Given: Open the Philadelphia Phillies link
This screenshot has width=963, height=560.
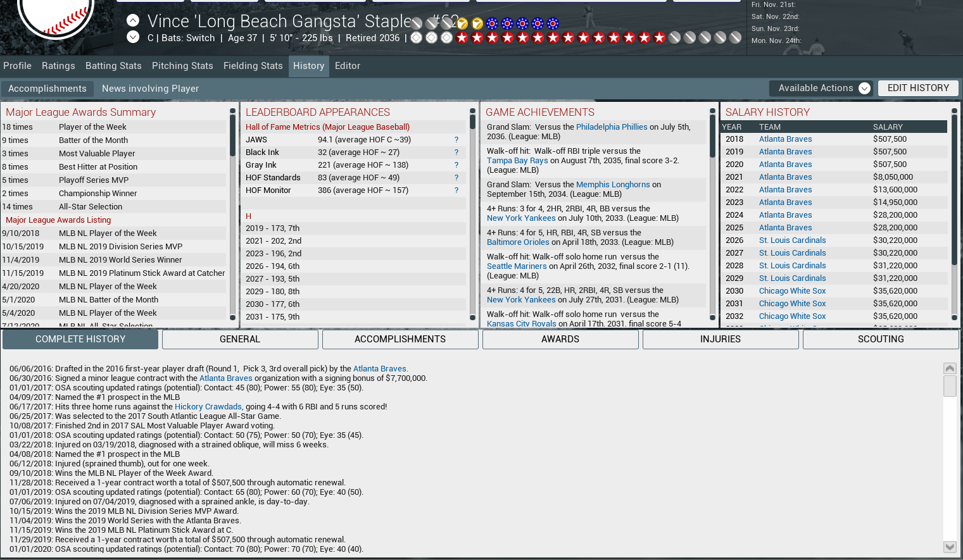Looking at the screenshot, I should pos(611,127).
